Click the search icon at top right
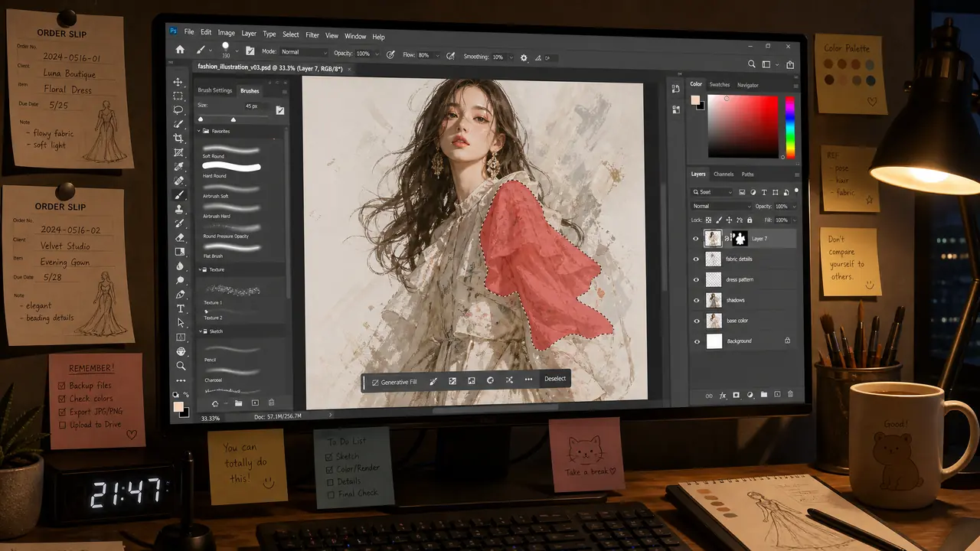This screenshot has width=980, height=551. click(x=753, y=64)
